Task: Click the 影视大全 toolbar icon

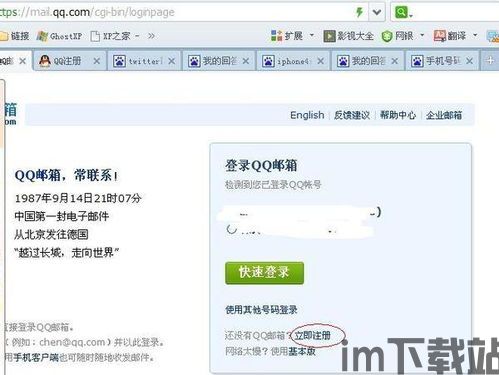Action: (x=329, y=36)
